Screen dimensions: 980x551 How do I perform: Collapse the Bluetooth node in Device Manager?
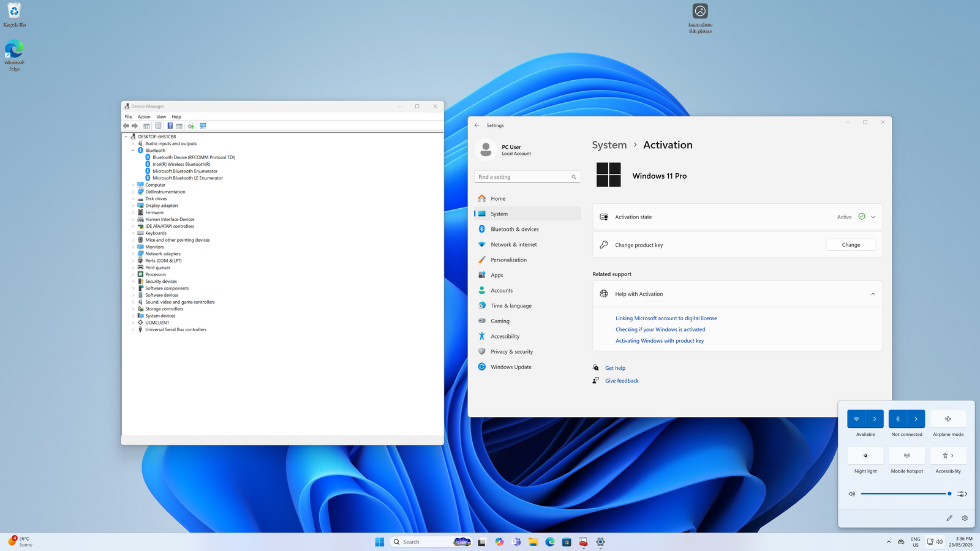click(133, 151)
